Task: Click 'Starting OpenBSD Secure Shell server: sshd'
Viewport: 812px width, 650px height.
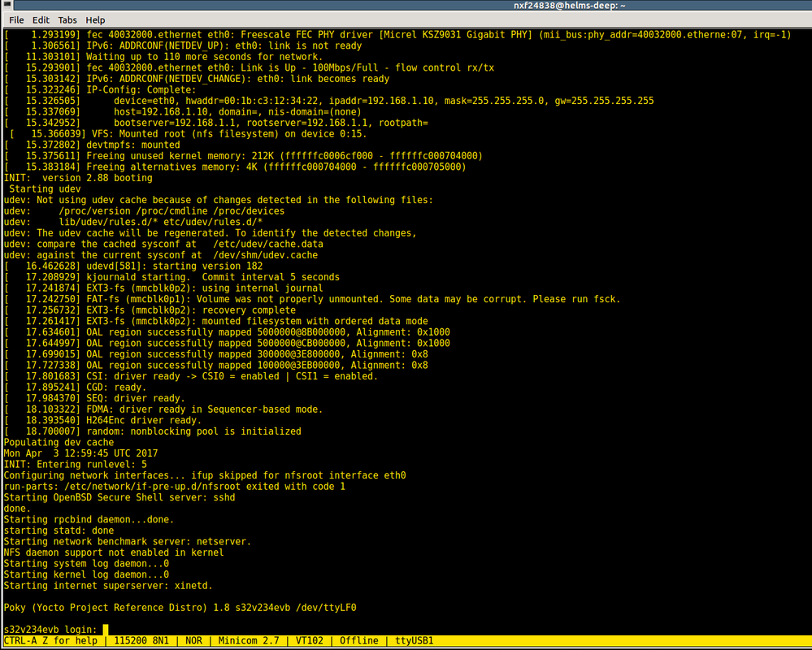Action: (x=119, y=497)
